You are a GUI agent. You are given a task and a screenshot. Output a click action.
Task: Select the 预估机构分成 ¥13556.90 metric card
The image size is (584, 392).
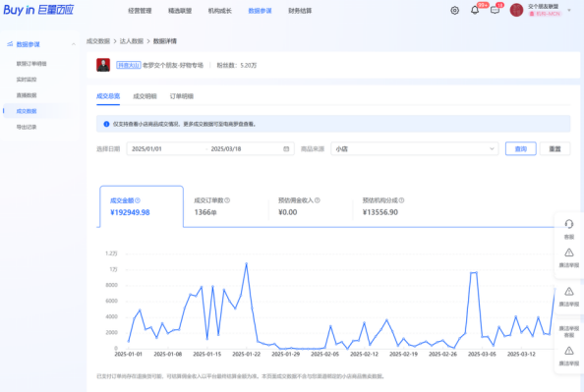[394, 206]
